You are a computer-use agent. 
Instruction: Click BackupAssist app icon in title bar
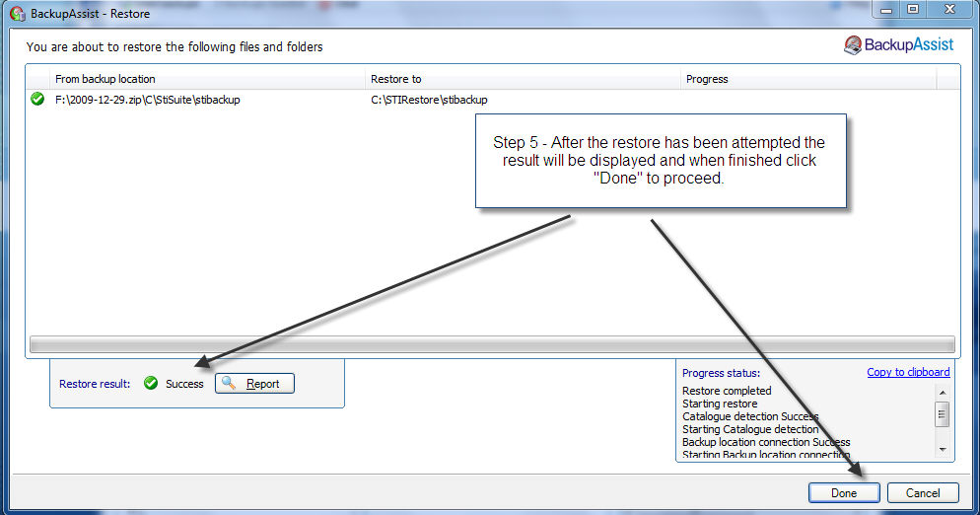(18, 13)
